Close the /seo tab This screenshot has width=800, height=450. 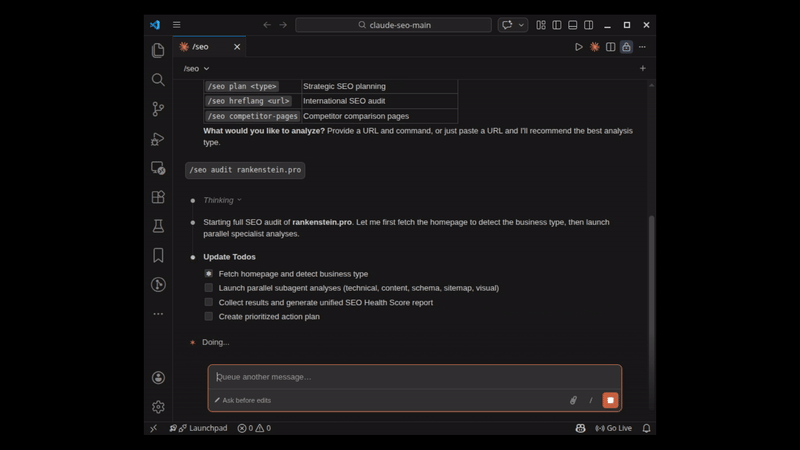coord(237,47)
